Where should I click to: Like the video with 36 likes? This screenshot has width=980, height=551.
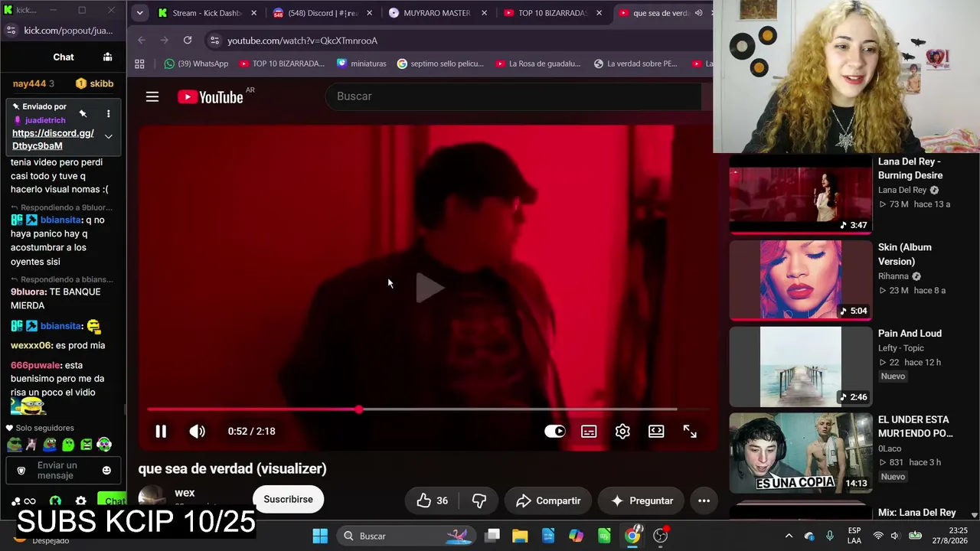tap(432, 500)
